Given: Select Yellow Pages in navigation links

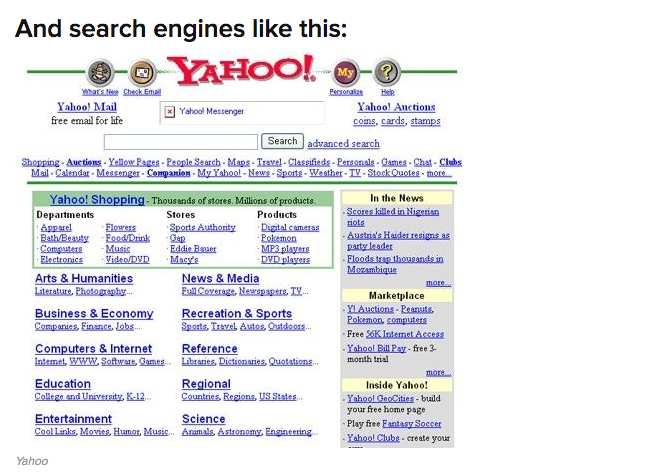Looking at the screenshot, I should coord(134,162).
